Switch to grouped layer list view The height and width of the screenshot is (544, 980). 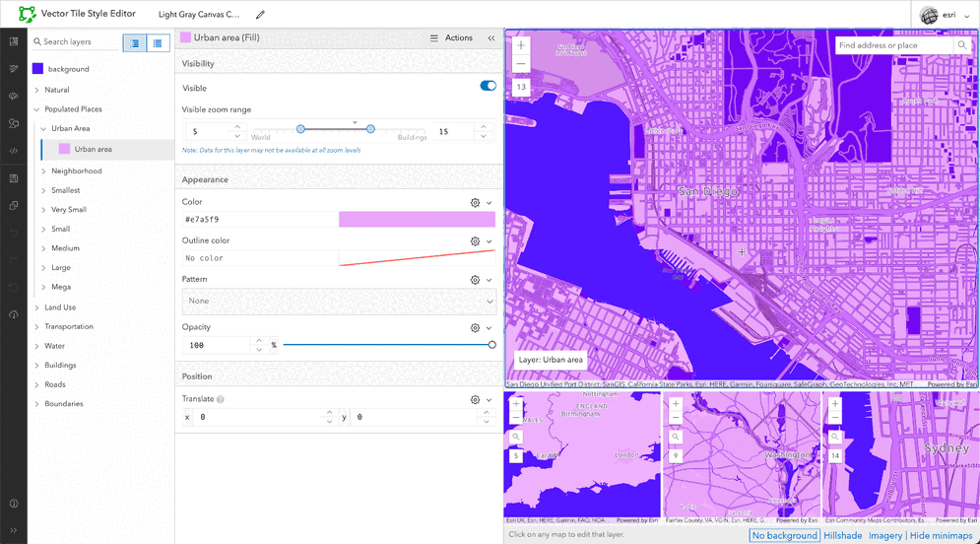click(x=134, y=43)
